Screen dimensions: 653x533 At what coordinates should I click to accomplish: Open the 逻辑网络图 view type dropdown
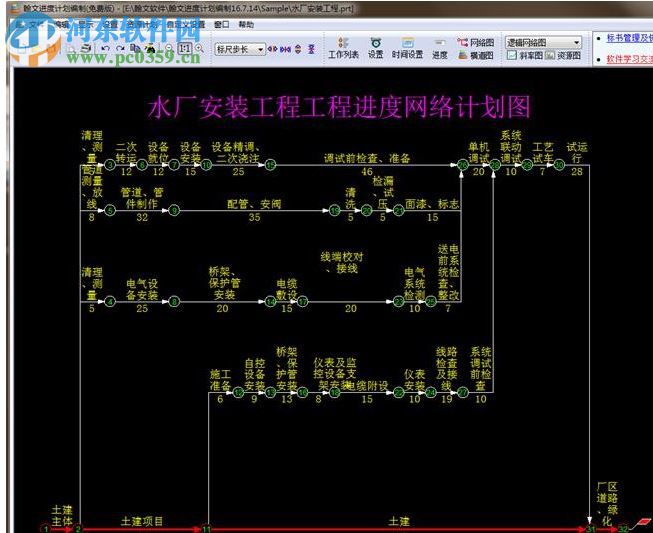coord(543,42)
